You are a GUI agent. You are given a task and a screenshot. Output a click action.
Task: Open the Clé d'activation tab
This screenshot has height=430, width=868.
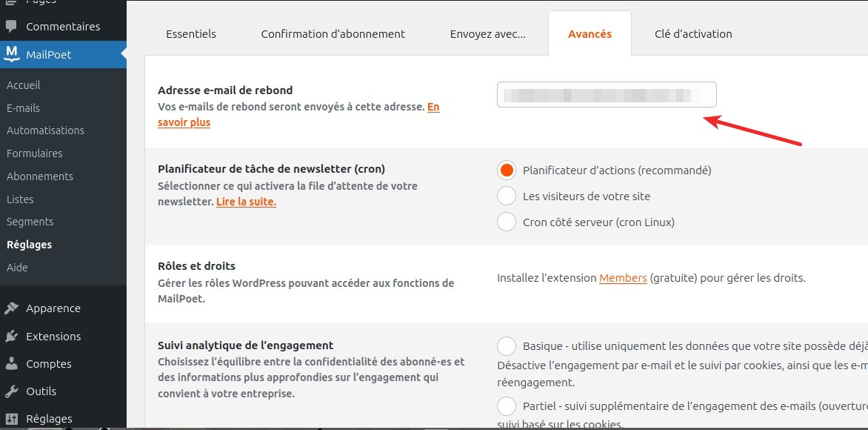click(693, 34)
